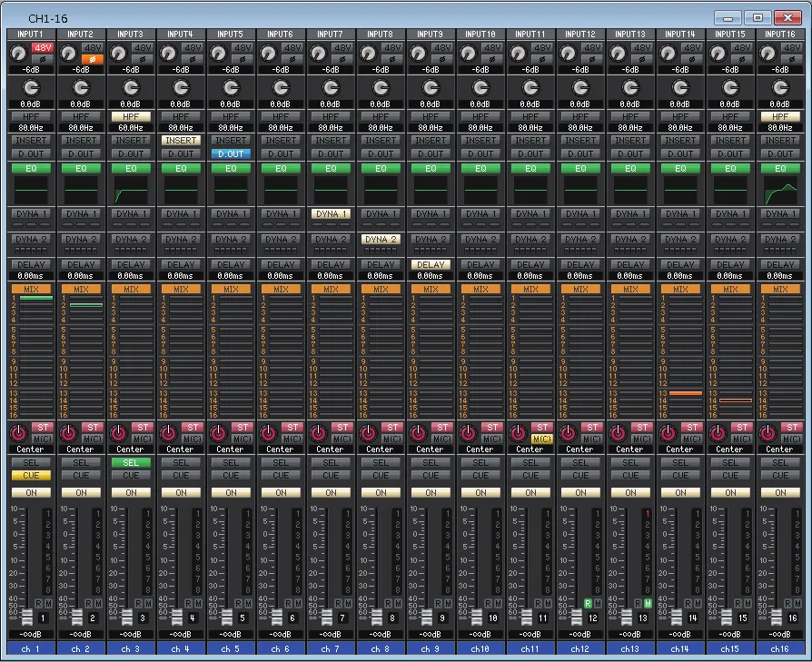Click the CUE button on channel 15
Screen dimensions: 812x662
click(730, 475)
